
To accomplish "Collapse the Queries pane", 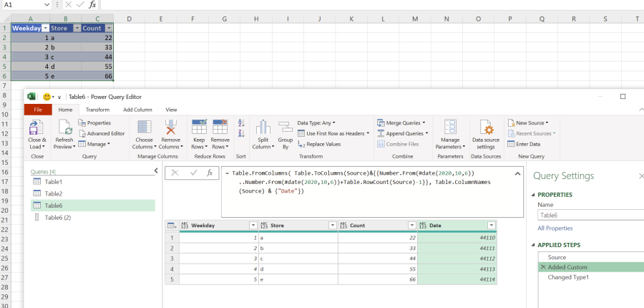I will click(x=156, y=170).
